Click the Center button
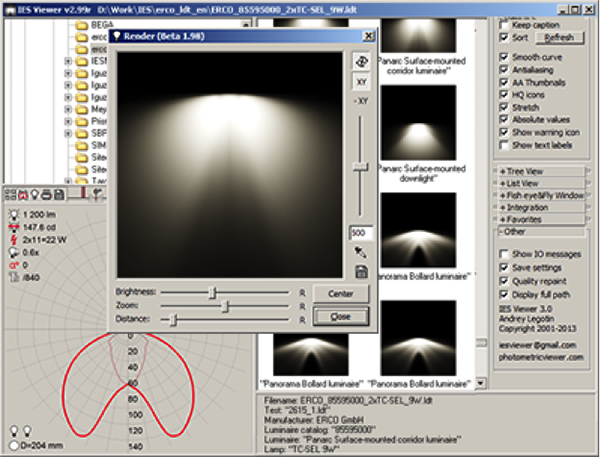Viewport: 600px width, 457px height. (334, 294)
